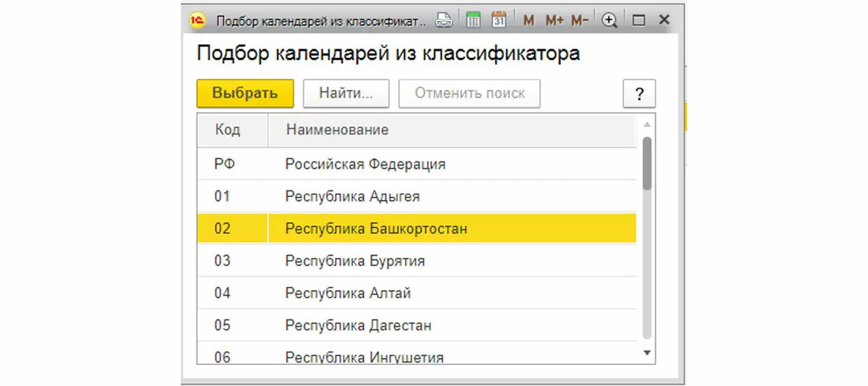This screenshot has height=386, width=868.
Task: Click the 1C application logo icon
Action: click(x=196, y=20)
